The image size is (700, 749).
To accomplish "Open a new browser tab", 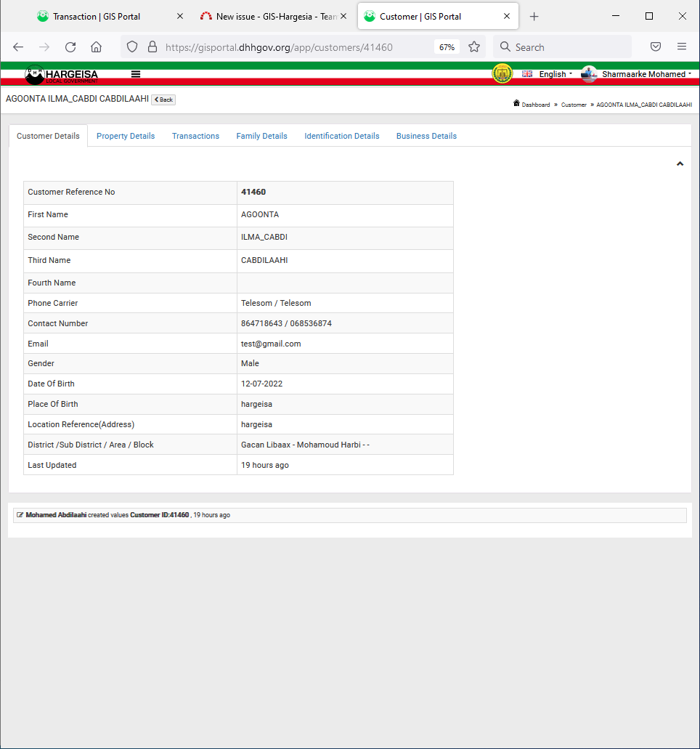I will [x=534, y=17].
